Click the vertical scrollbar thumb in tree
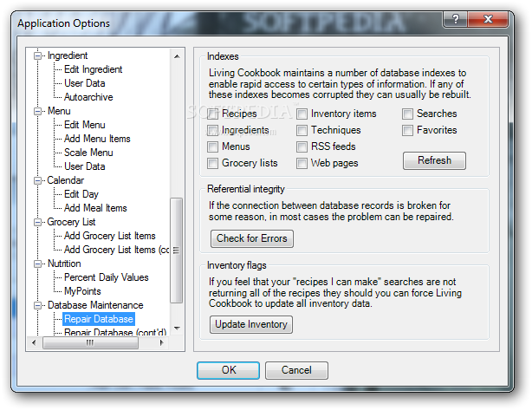Screen dimensions: 532x410 177,251
